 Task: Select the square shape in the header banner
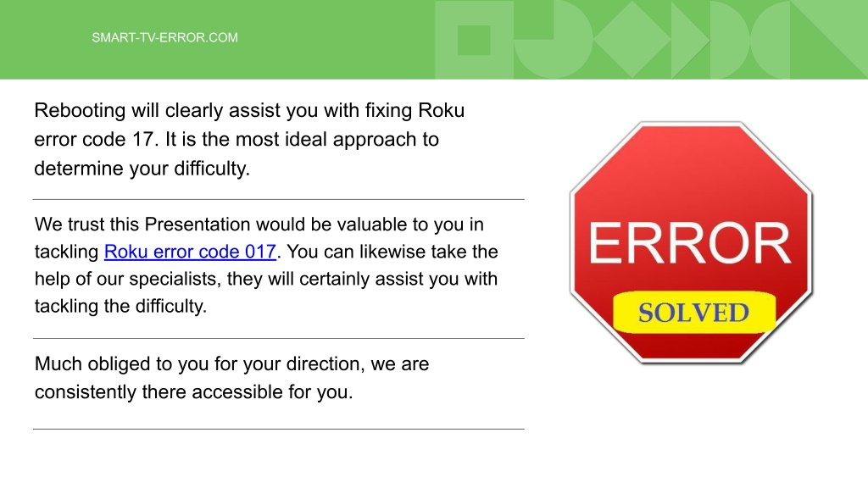coord(474,40)
